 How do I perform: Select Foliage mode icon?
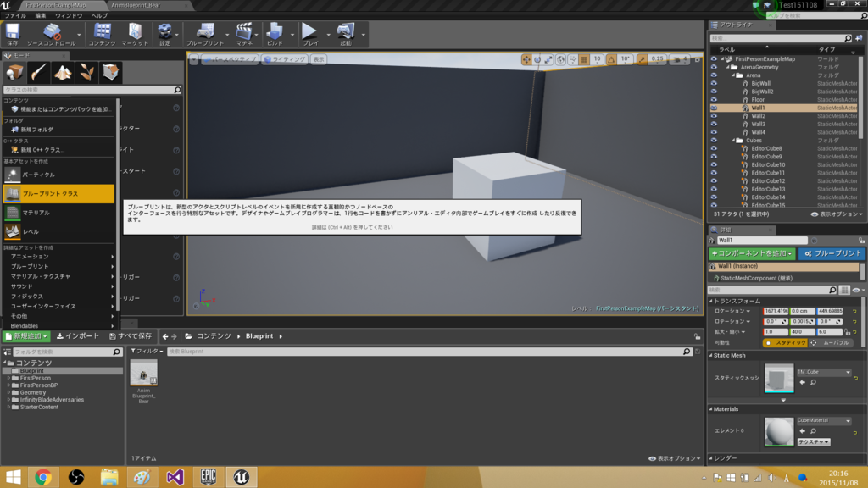pos(86,73)
